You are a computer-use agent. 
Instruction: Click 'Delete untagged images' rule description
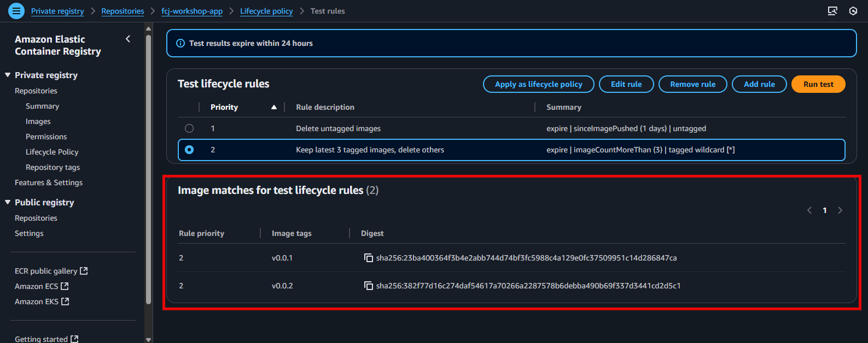point(338,128)
